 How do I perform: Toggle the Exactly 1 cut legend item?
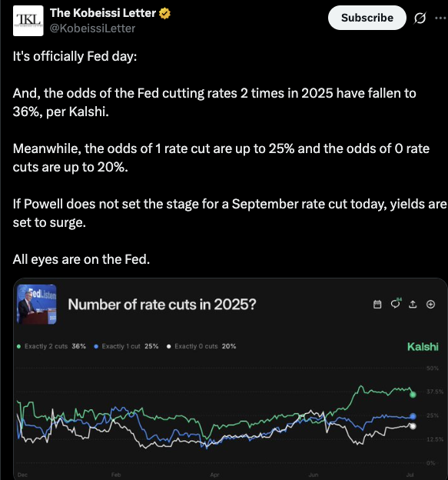(x=126, y=346)
